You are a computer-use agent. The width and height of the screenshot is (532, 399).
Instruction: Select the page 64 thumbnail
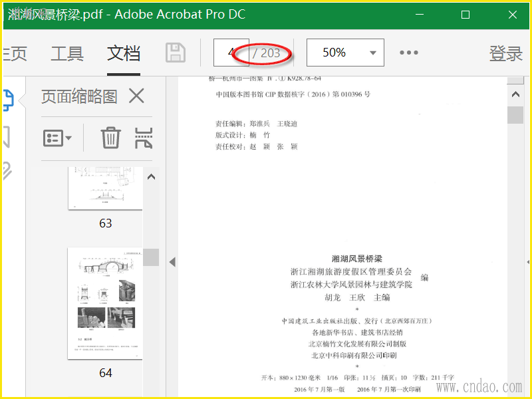pos(105,303)
